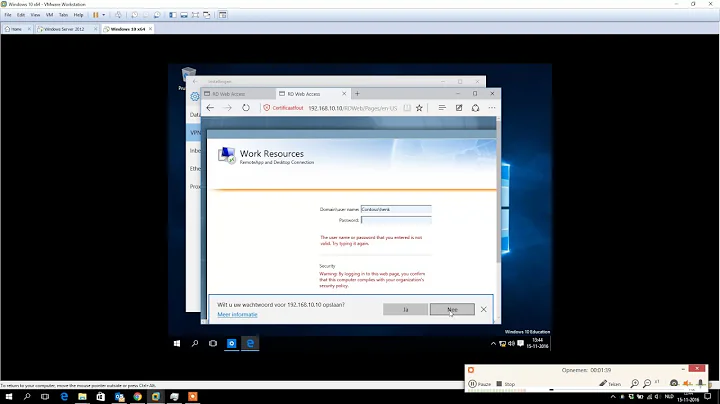This screenshot has width=720, height=404.
Task: Show hidden icons in guest system tray
Action: pyautogui.click(x=493, y=343)
